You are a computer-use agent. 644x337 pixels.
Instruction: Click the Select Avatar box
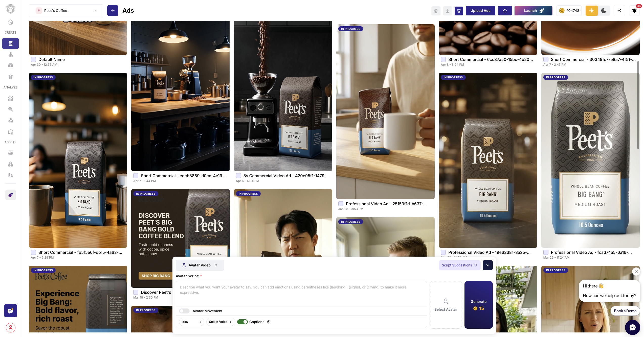[x=446, y=305]
